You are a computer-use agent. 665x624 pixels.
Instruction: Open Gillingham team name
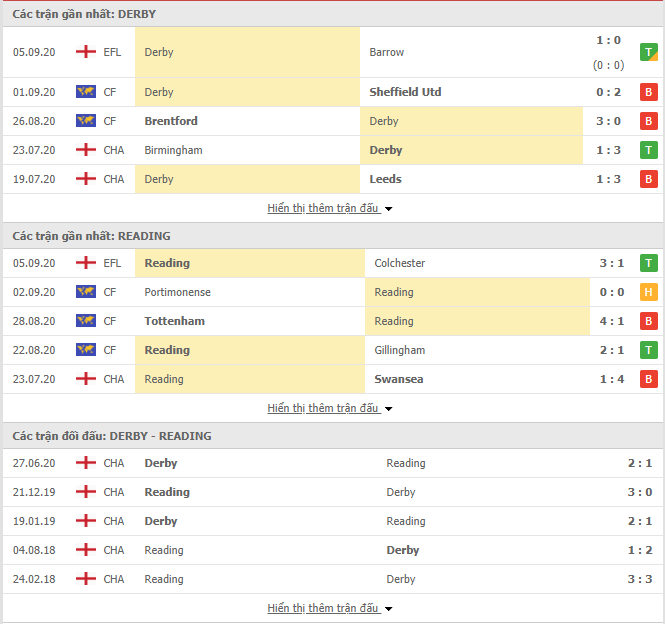[x=400, y=350]
